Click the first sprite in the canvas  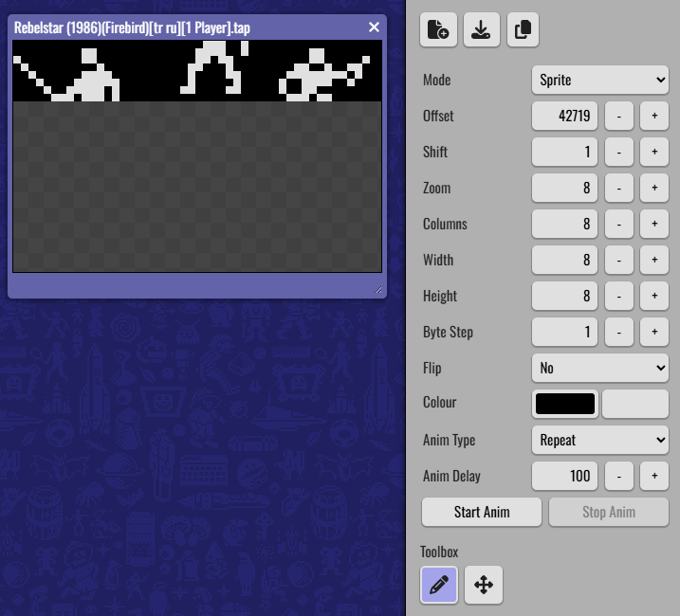66,75
